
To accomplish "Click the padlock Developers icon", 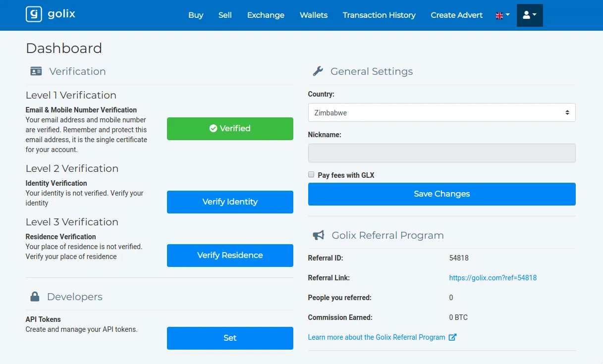I will coord(35,297).
